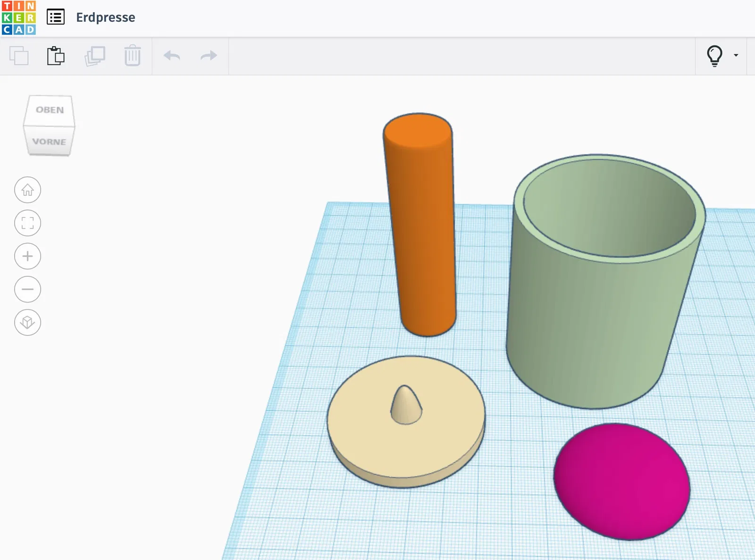Select the VORNE face of view cube
Viewport: 755px width, 560px height.
(49, 142)
